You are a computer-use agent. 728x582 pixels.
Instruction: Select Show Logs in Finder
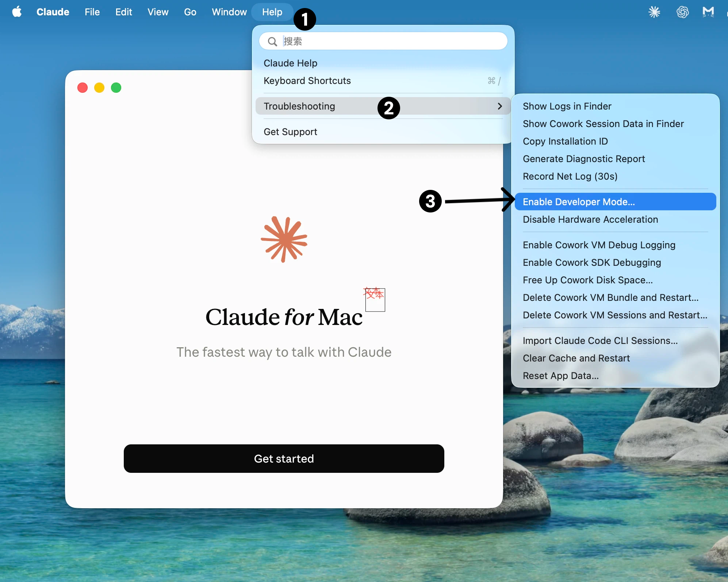tap(616, 106)
